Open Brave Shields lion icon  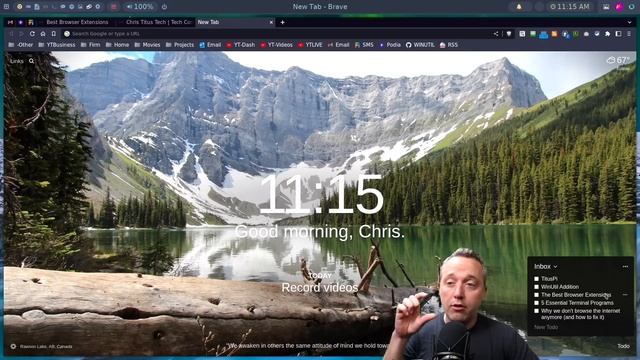click(509, 34)
